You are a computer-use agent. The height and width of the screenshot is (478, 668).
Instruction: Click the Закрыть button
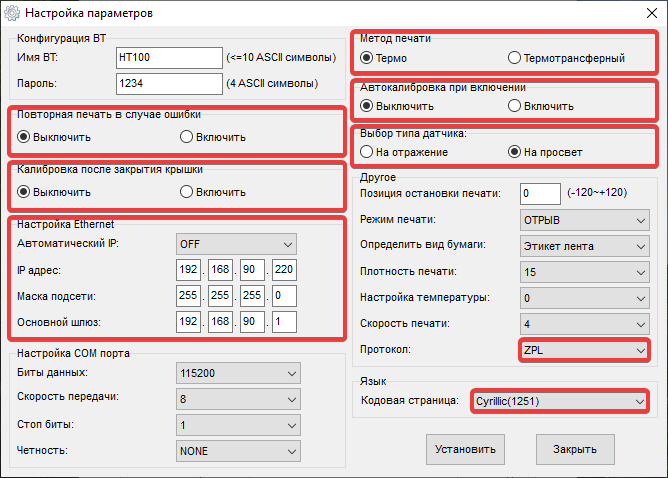pos(575,449)
